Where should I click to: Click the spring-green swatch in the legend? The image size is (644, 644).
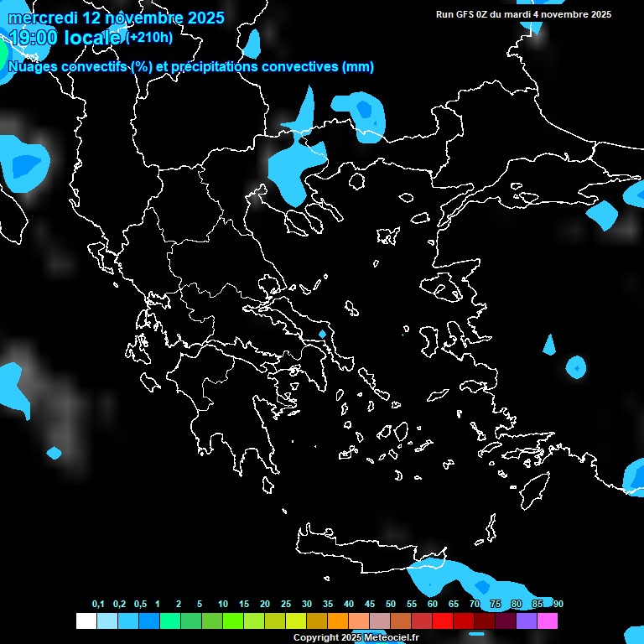pyautogui.click(x=169, y=621)
